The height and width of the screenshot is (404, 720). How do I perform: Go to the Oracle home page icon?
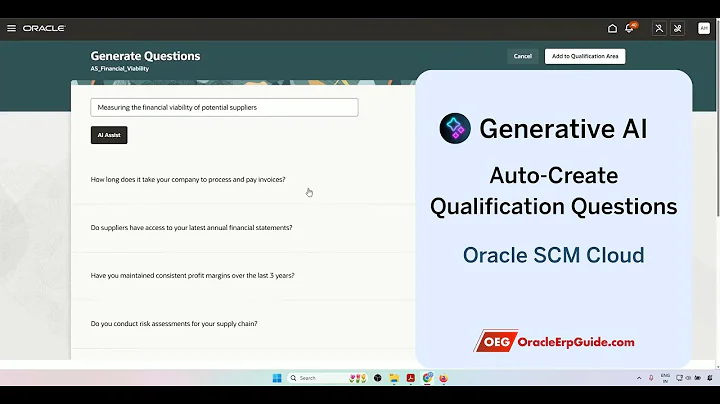612,28
